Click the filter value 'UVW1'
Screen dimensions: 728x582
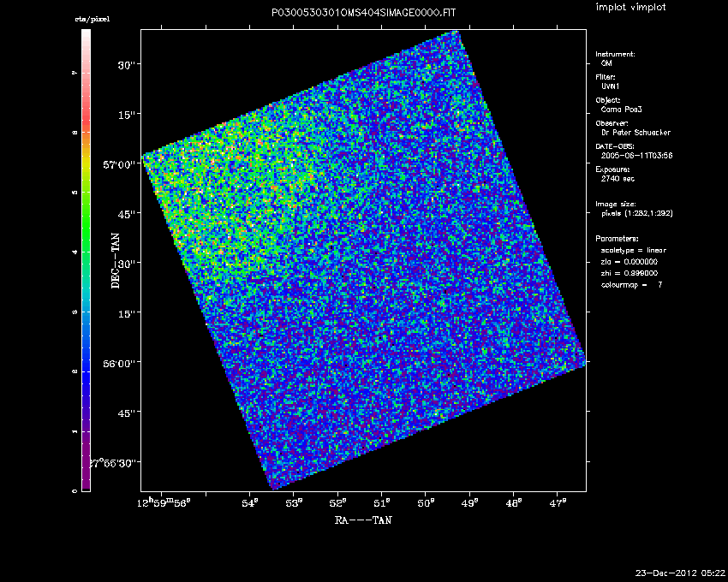(x=610, y=86)
